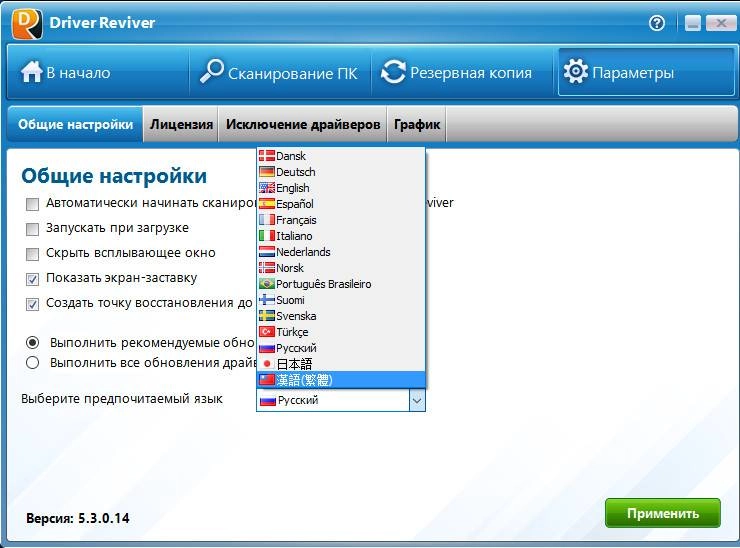Viewport: 740px width, 548px height.
Task: Select Выполнить рекомендуемые обновления radio button
Action: 32,342
